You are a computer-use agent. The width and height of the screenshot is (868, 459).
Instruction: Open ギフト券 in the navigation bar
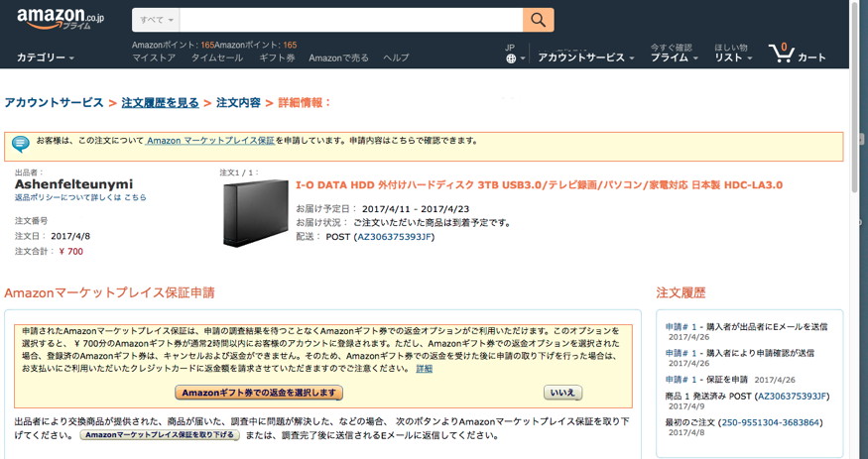tap(277, 58)
